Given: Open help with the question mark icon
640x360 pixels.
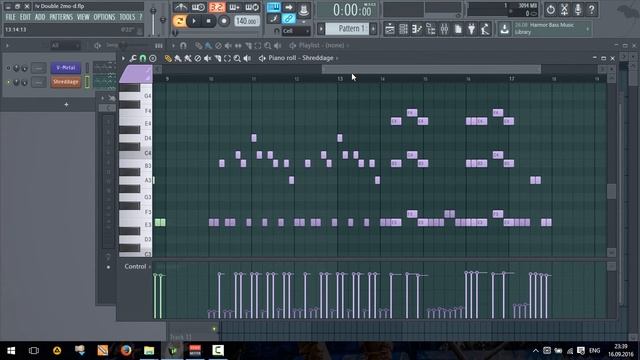Looking at the screenshot, I should click(591, 9).
